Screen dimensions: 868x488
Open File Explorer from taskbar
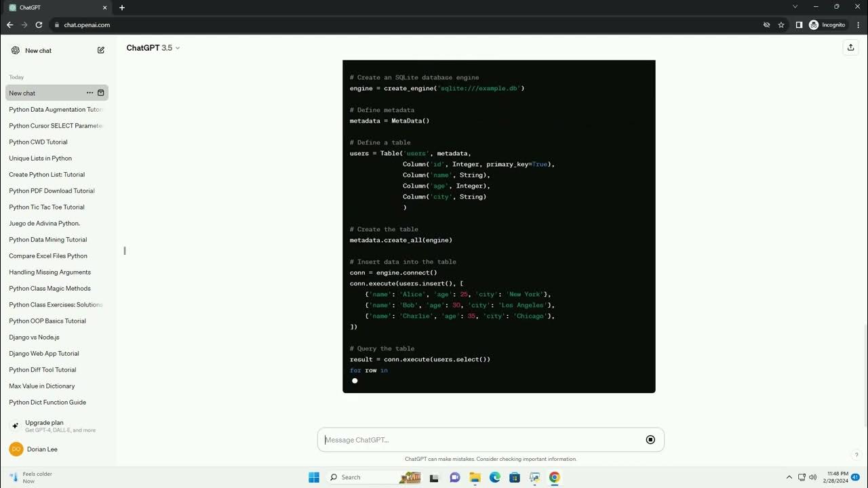coord(475,477)
